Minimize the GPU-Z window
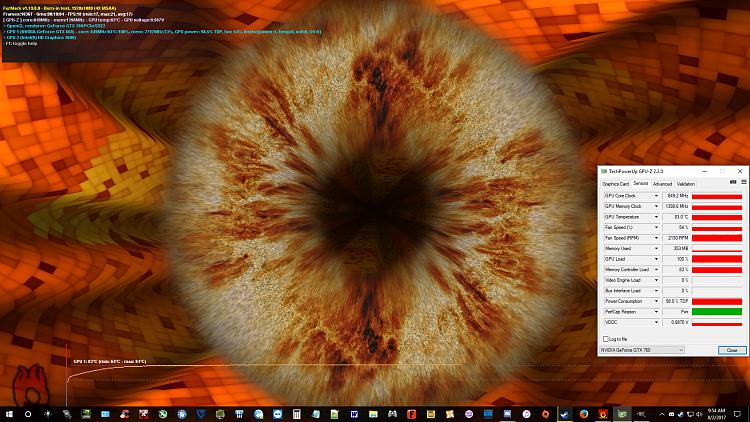The width and height of the screenshot is (750, 422). [x=705, y=171]
